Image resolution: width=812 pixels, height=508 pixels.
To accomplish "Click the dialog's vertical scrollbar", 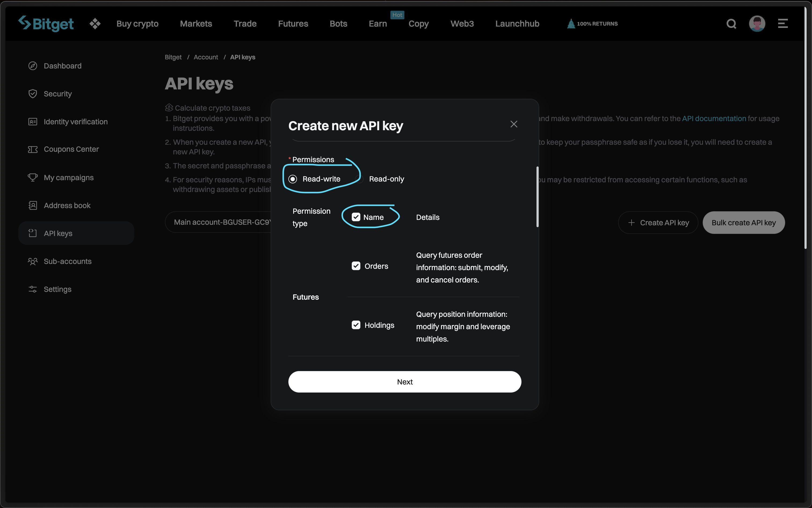I will (x=537, y=197).
